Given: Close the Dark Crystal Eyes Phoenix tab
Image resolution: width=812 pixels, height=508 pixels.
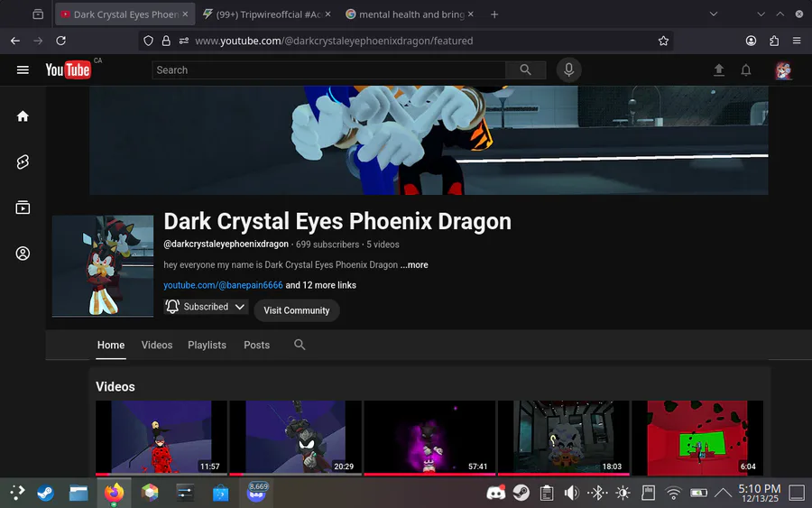Looking at the screenshot, I should pyautogui.click(x=185, y=14).
